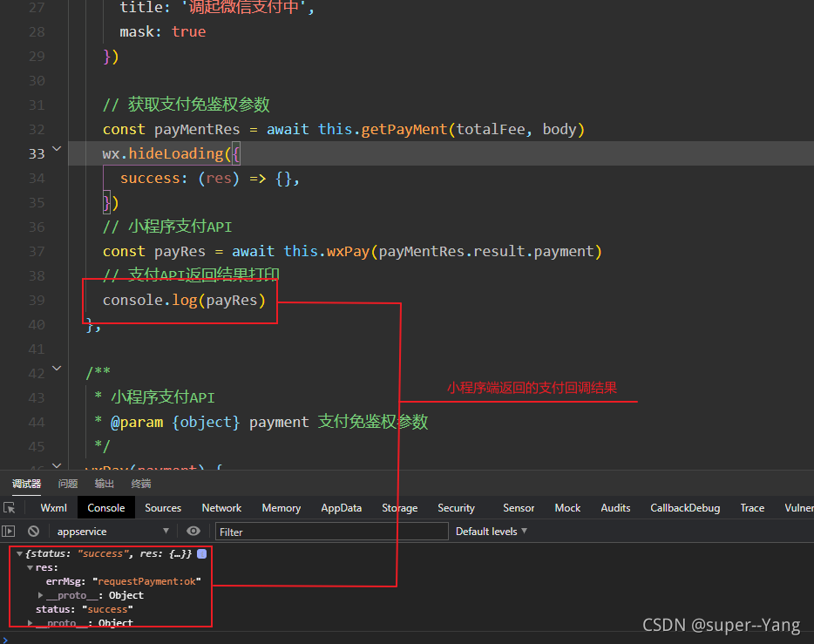
Task: Expand __proto__ under the res node
Action: coord(40,595)
